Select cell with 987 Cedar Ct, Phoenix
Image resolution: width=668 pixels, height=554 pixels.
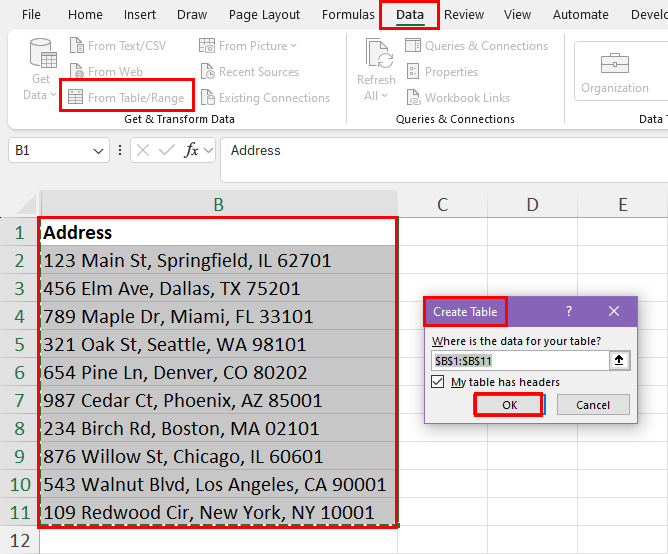pyautogui.click(x=219, y=400)
